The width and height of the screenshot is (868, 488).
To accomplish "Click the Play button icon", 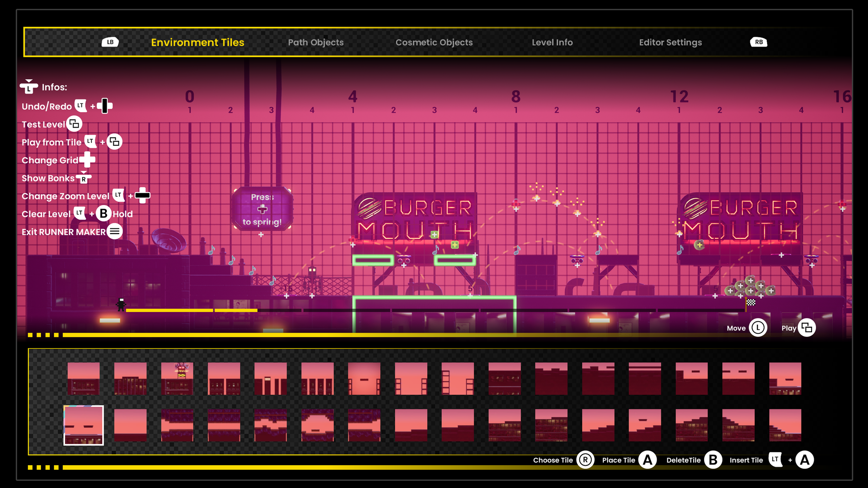I will click(807, 328).
